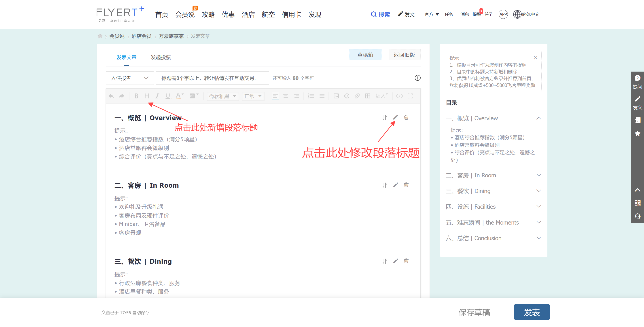The width and height of the screenshot is (644, 327).
Task: Edit the 餐饮 Dining section title
Action: [x=396, y=261]
